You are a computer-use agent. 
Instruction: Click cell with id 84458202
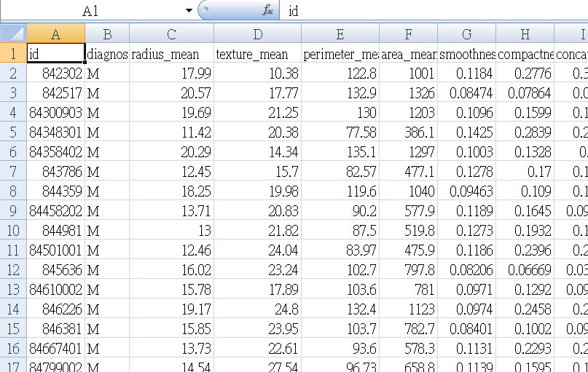click(56, 211)
